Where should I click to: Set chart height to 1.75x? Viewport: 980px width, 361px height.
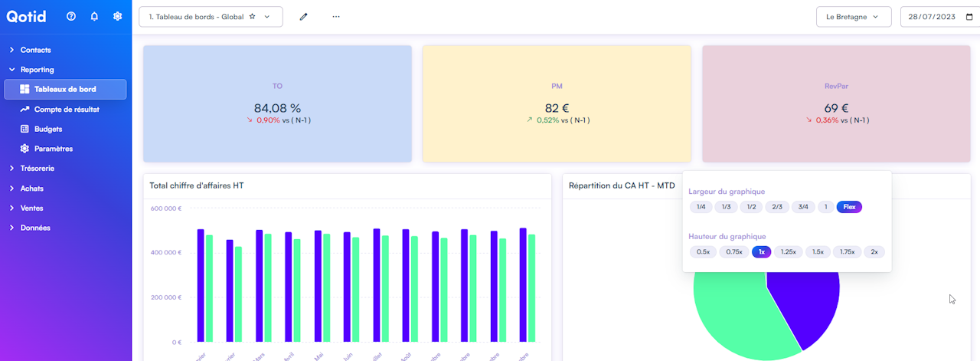(848, 252)
